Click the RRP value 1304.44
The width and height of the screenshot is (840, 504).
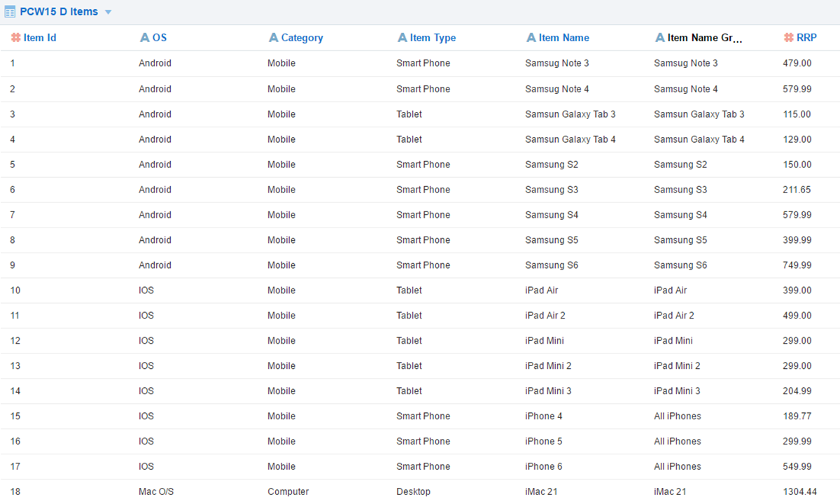tap(800, 492)
